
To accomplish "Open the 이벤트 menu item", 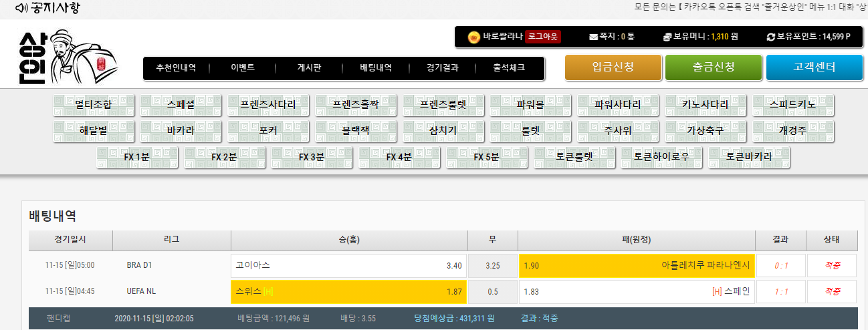I will [243, 68].
